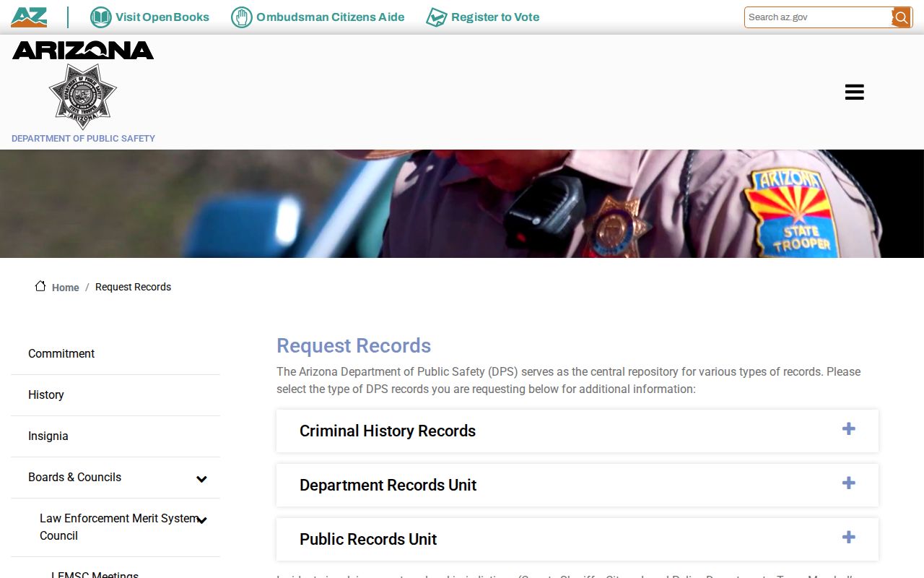Click the state trooper banner image
Image resolution: width=924 pixels, height=578 pixels.
point(462,204)
